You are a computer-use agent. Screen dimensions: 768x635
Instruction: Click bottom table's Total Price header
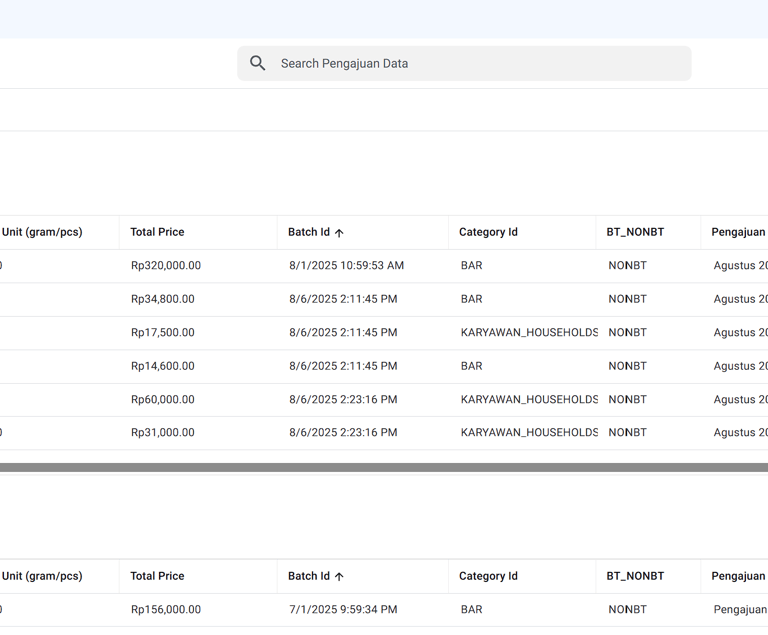click(157, 576)
